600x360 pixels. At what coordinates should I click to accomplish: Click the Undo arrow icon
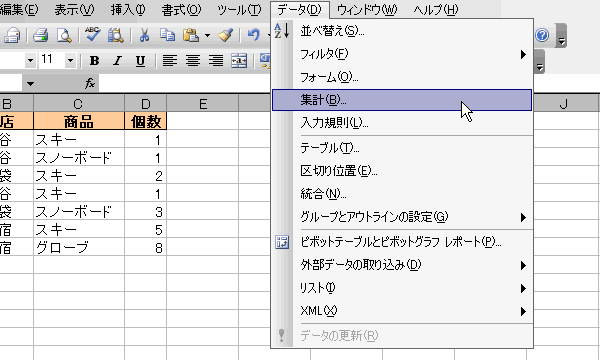pyautogui.click(x=253, y=35)
